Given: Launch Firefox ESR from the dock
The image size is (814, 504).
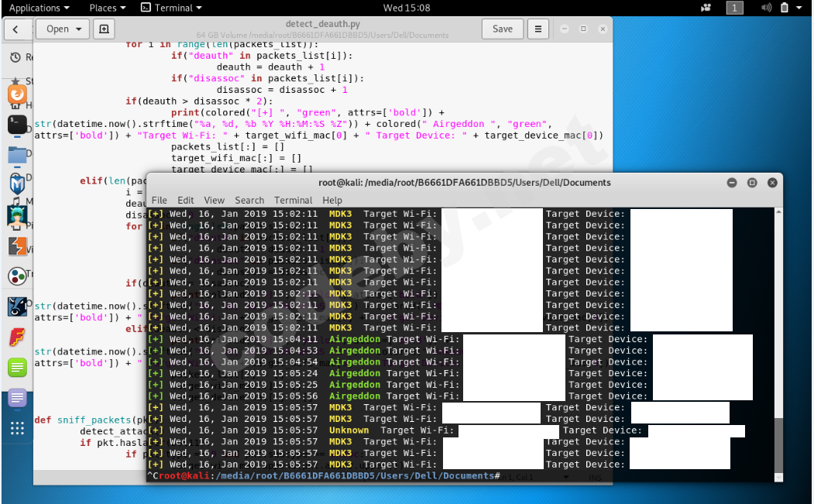Looking at the screenshot, I should pos(17,94).
